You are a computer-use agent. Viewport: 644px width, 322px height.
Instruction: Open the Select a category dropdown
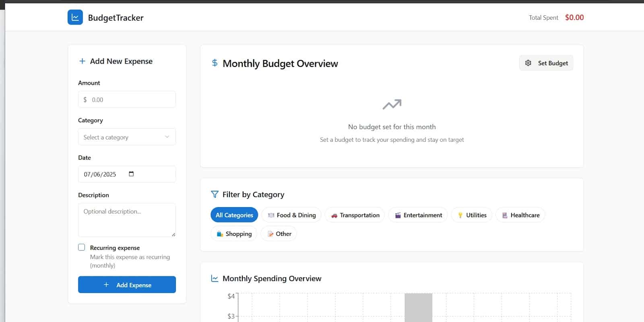point(127,137)
